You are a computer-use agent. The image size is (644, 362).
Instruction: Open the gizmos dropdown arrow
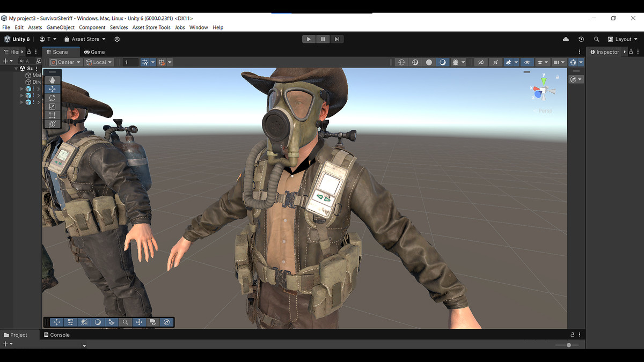(581, 62)
